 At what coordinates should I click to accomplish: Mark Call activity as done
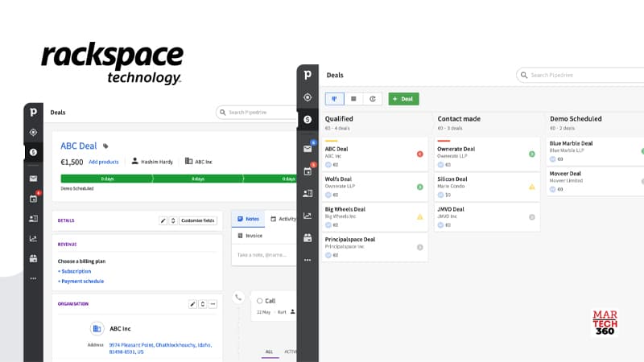(x=259, y=301)
